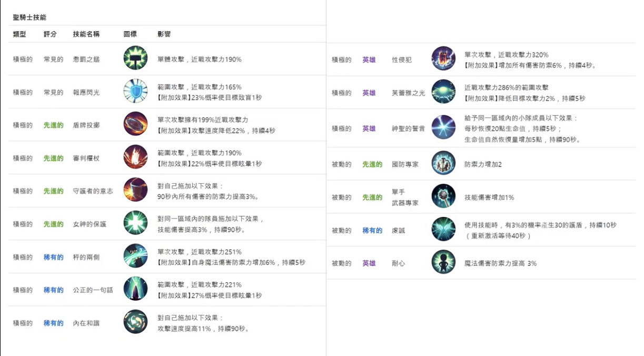Select the 守護者的意志 skill name

point(93,191)
